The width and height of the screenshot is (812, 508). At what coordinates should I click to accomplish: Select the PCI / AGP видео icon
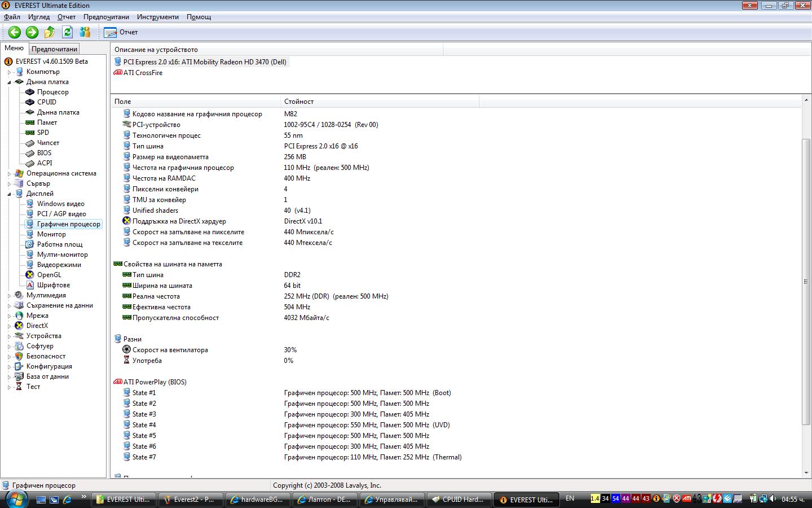30,214
